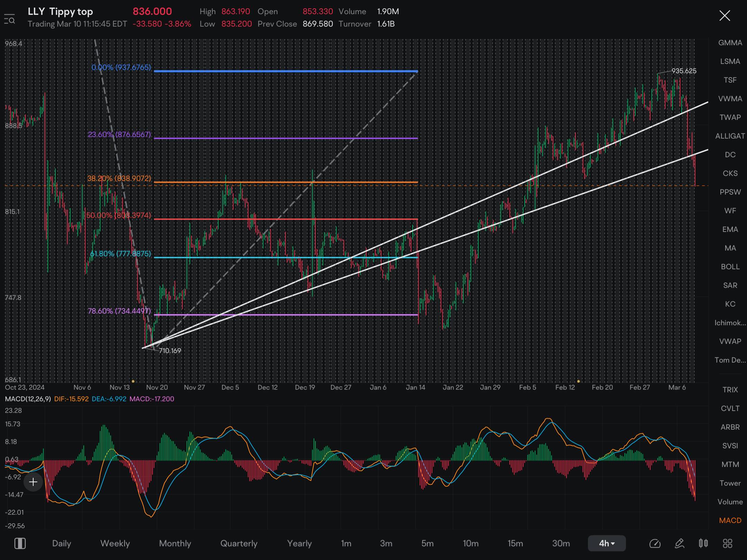Open the 4h interval dropdown

pos(607,543)
